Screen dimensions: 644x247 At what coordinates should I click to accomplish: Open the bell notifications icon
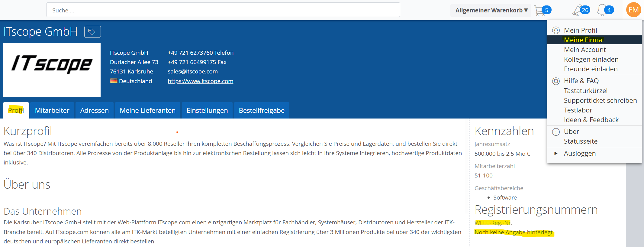tap(602, 10)
